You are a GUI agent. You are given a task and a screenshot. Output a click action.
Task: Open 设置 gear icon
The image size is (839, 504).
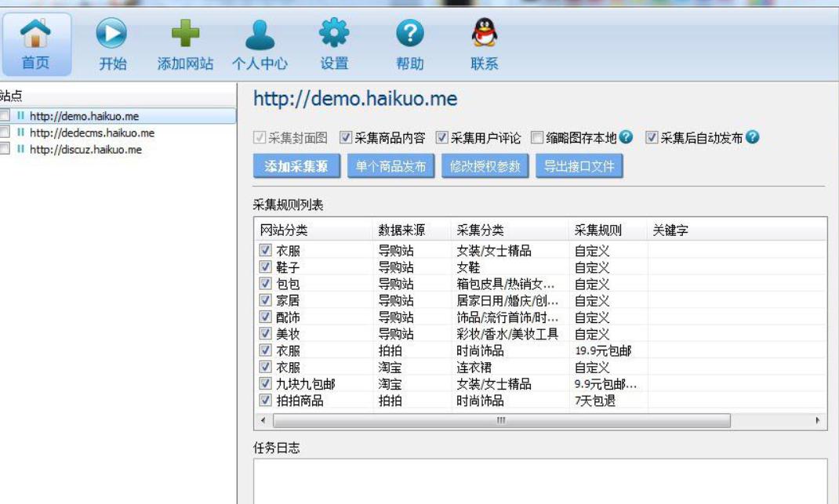[334, 33]
